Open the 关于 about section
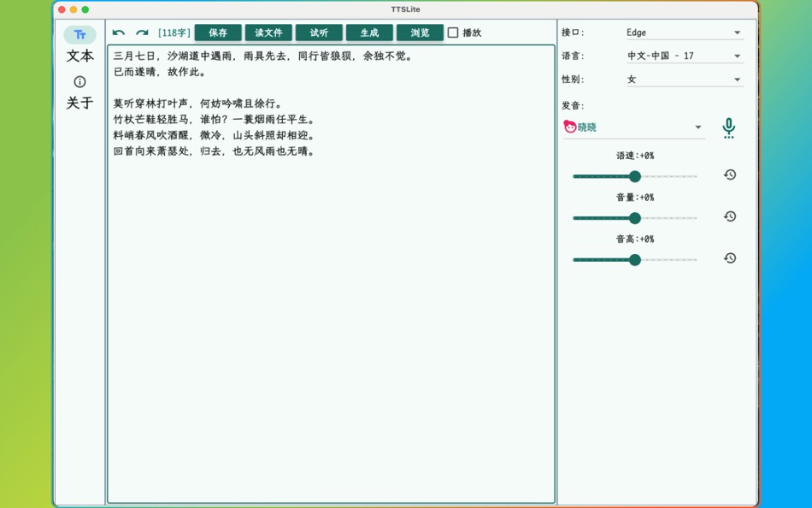 click(x=79, y=103)
